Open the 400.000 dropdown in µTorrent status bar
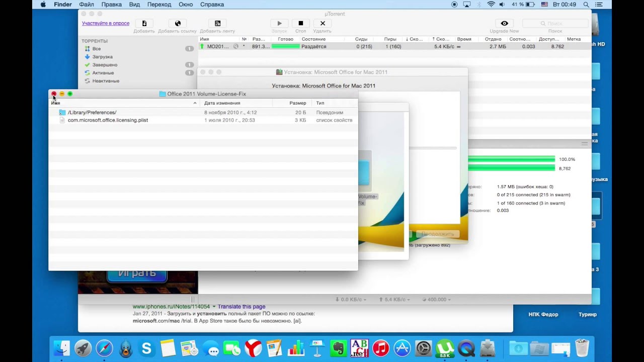Screen dimensions: 644x362 [x=436, y=299]
